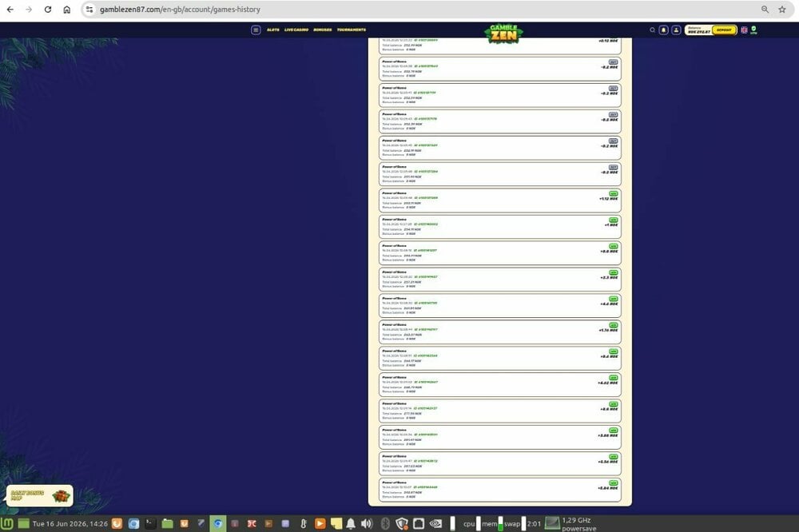Select the history entry showing +4.4 NOK
Screen dimensions: 799x532
coord(500,306)
